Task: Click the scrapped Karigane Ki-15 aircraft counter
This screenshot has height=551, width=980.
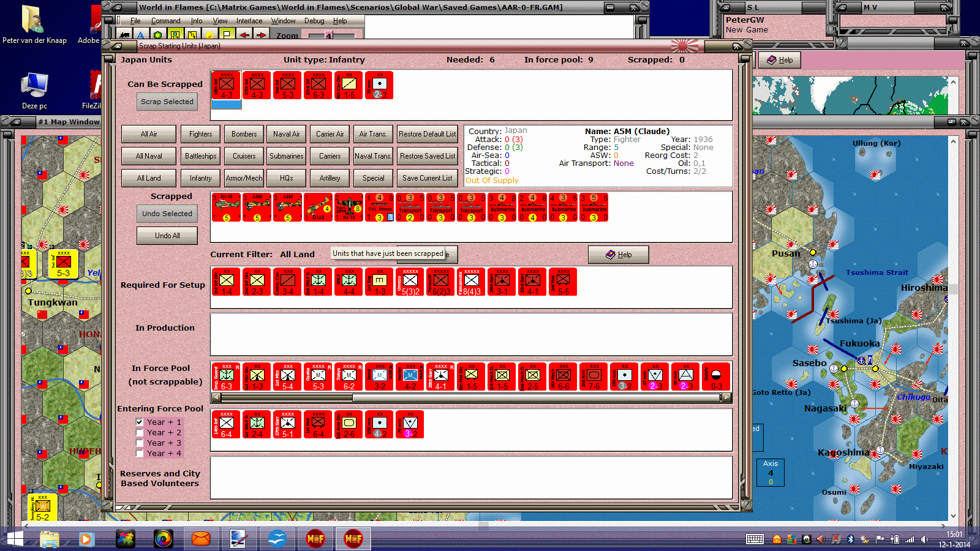Action: (349, 208)
